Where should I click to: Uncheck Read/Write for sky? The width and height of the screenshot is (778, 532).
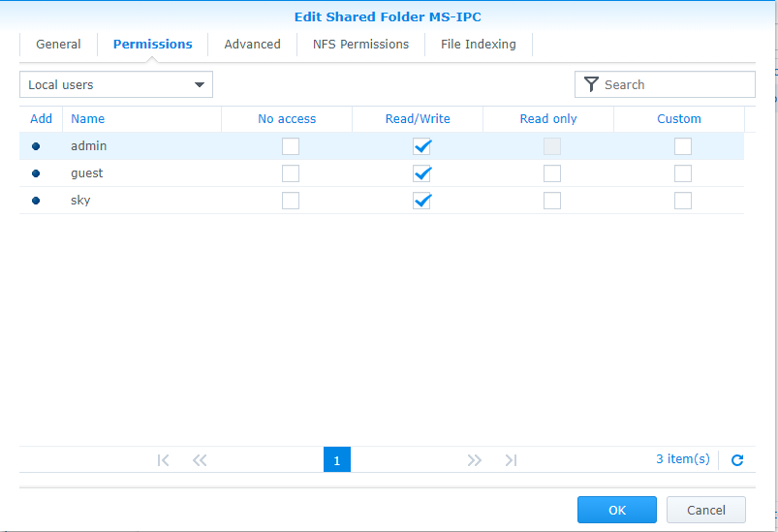[x=421, y=201]
